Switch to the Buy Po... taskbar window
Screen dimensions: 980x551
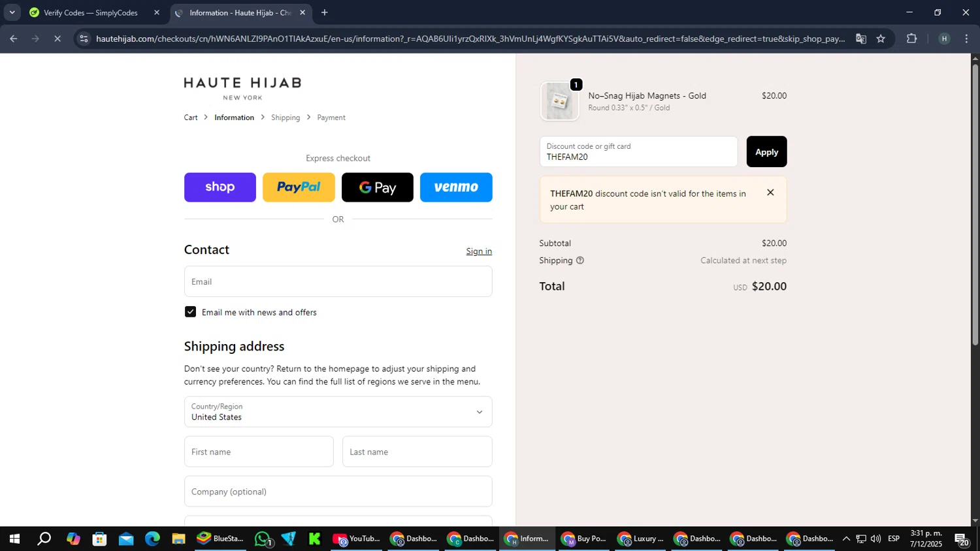584,539
